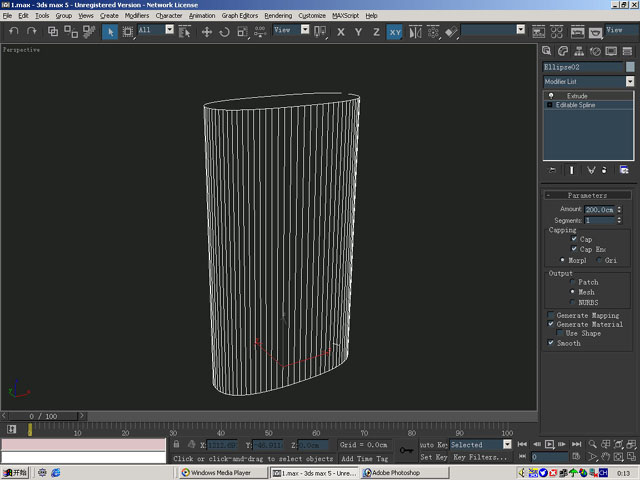Enable the Generate Mapping checkbox
This screenshot has height=480, width=640.
click(x=551, y=315)
